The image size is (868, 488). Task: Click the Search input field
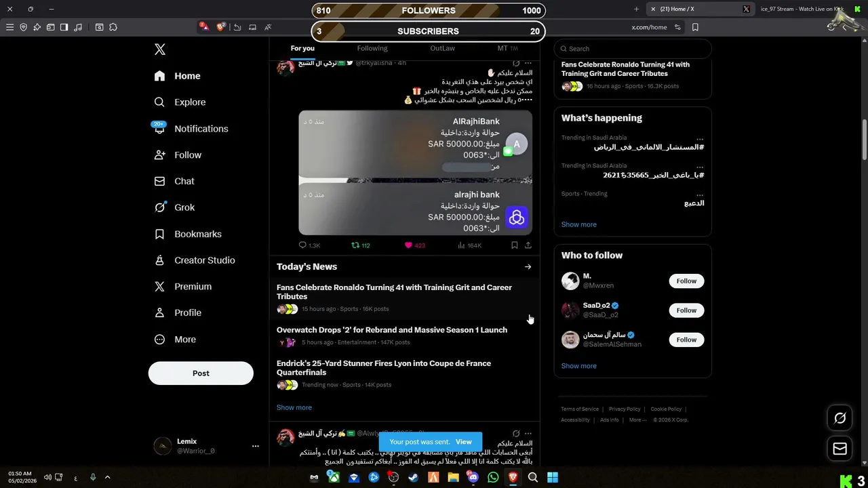[633, 49]
